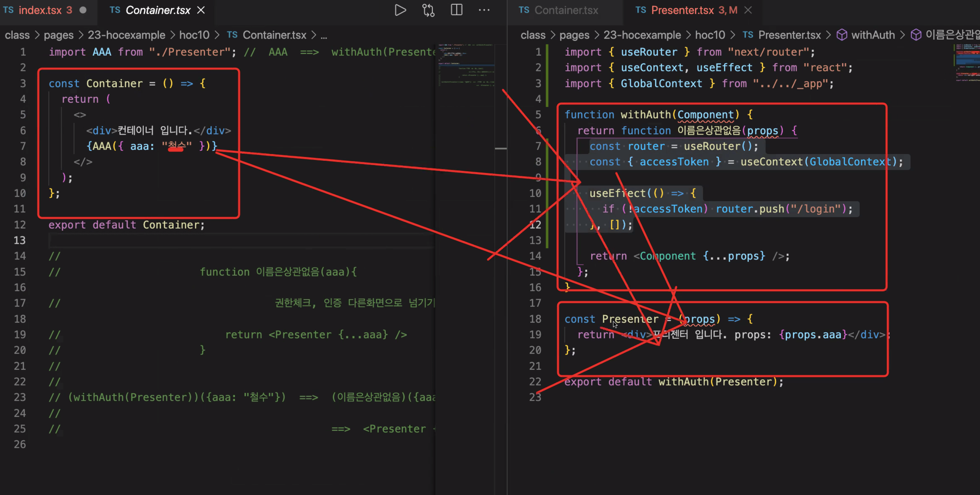Image resolution: width=980 pixels, height=495 pixels.
Task: Open hoc10 breadcrumb in left editor
Action: point(194,35)
